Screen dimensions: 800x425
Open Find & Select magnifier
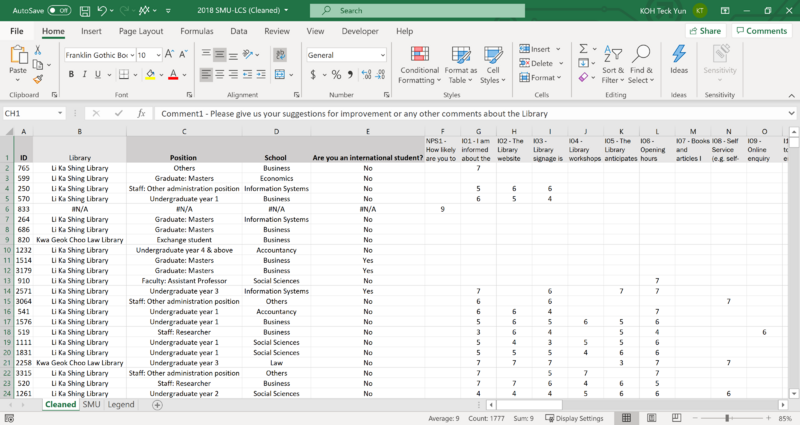[641, 65]
